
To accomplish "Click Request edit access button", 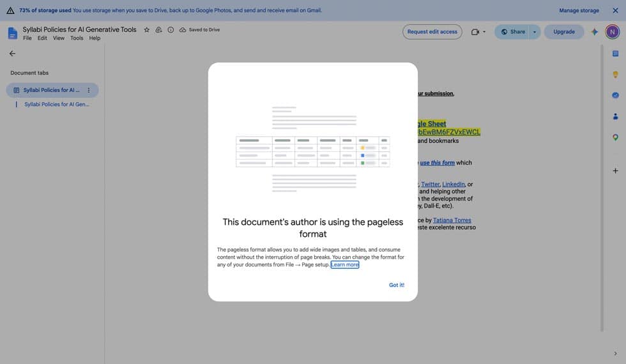I will [x=432, y=32].
